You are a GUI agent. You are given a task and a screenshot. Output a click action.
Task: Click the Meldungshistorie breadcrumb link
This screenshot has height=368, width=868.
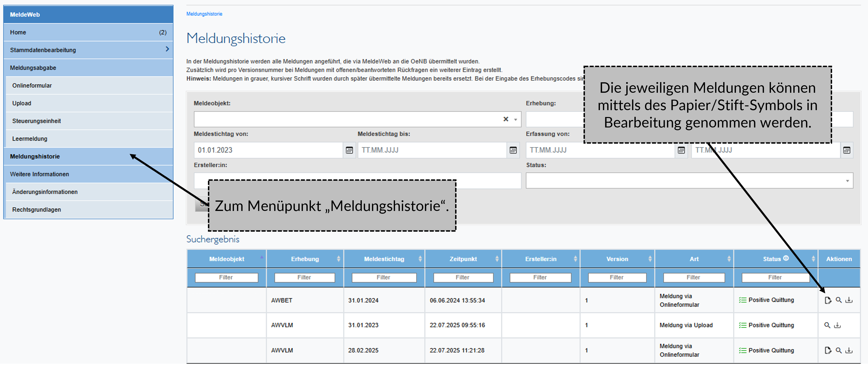tap(204, 14)
